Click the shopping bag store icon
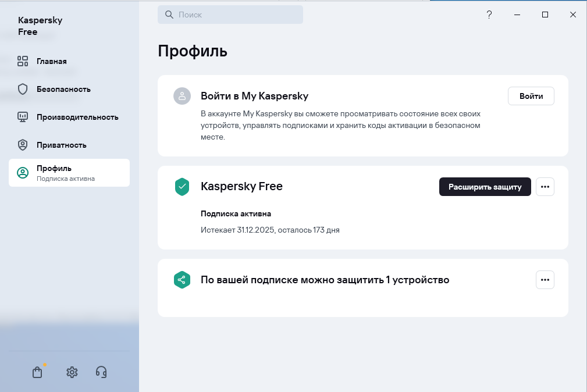Viewport: 587px width, 392px height. (38, 372)
